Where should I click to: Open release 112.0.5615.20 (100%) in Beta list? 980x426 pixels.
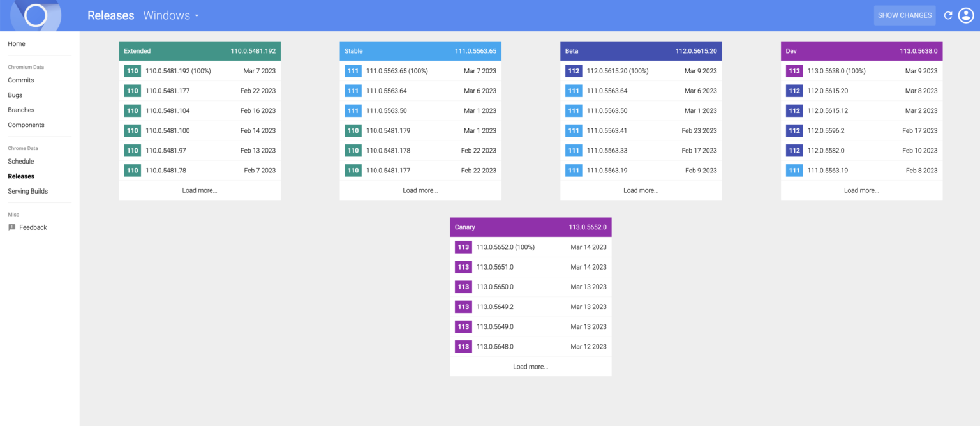[x=617, y=71]
